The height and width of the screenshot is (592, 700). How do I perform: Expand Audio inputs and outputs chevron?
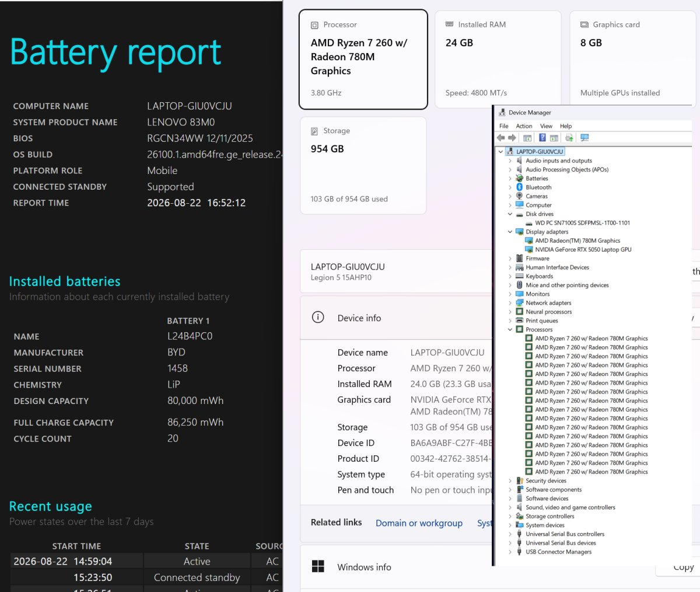tap(510, 161)
